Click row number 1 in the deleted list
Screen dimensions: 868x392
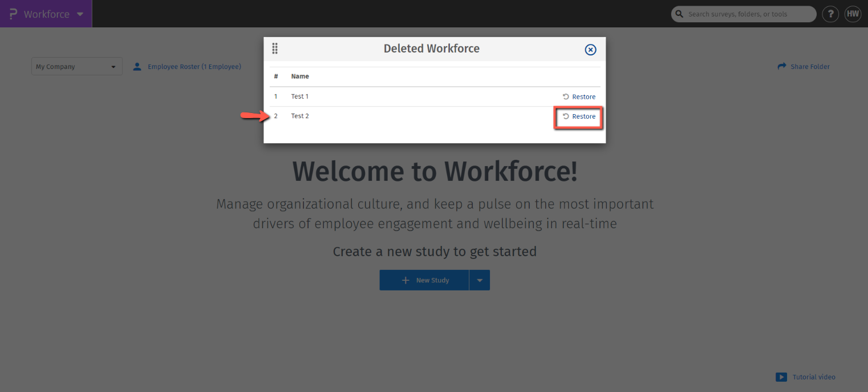276,96
